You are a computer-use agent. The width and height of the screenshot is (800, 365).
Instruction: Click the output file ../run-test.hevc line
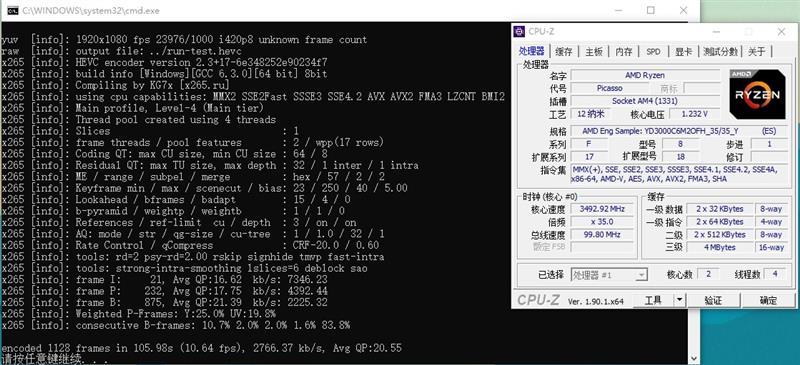(121, 51)
